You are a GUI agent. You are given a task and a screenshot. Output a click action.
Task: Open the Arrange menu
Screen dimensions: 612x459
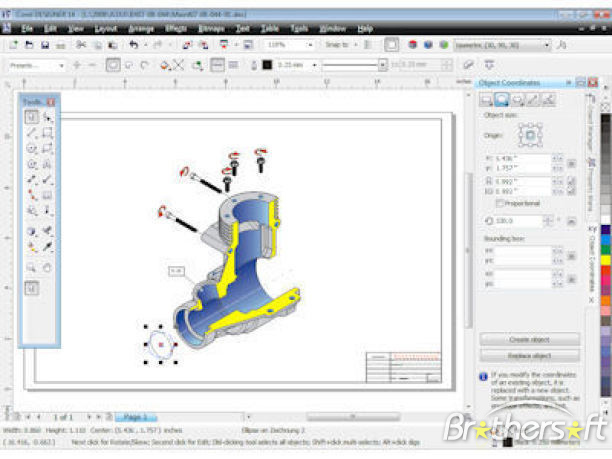pos(140,29)
